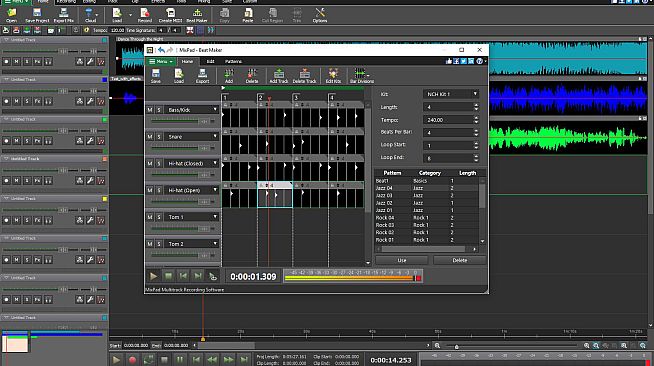The image size is (654, 366).
Task: Click the Create MIDI toolbar icon
Action: pyautogui.click(x=170, y=15)
